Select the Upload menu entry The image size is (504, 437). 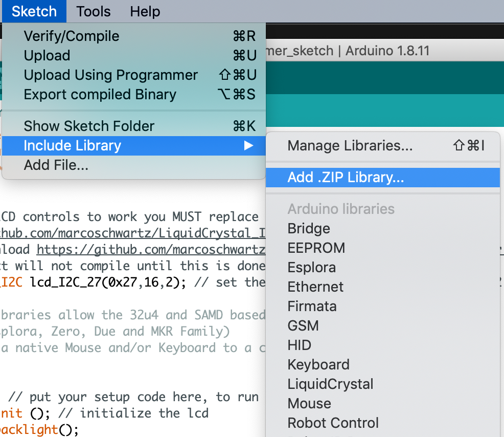click(134, 55)
